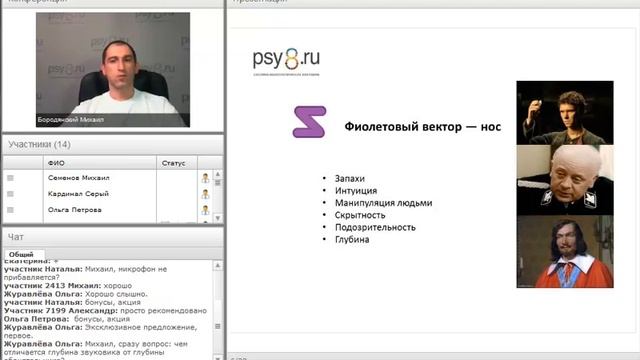Toggle checkbox beside Семенов Михаил
The image size is (640, 360).
11,178
